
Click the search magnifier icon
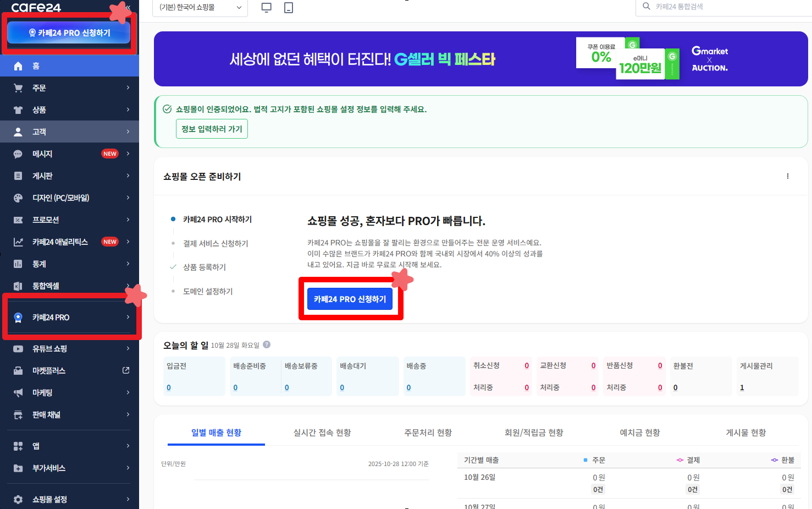coord(647,6)
